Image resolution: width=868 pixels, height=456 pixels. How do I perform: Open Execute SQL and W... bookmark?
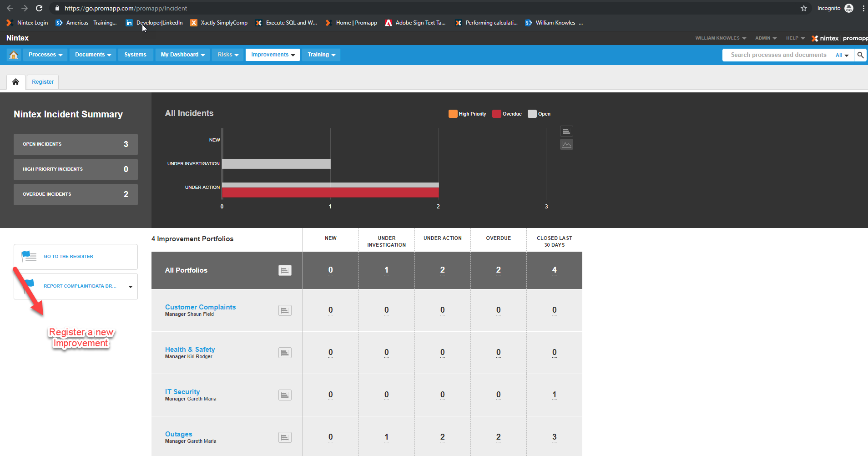(286, 23)
